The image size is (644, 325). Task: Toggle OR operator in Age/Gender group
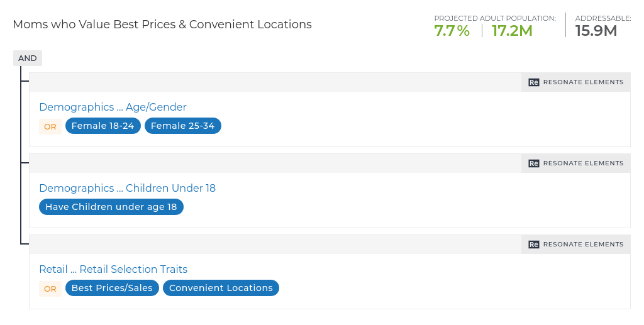pyautogui.click(x=50, y=127)
